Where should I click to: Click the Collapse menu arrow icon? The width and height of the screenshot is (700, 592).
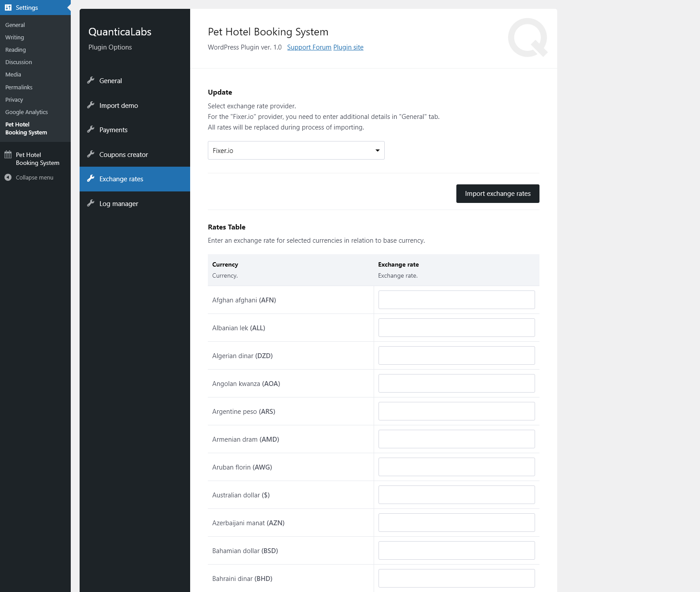point(8,177)
